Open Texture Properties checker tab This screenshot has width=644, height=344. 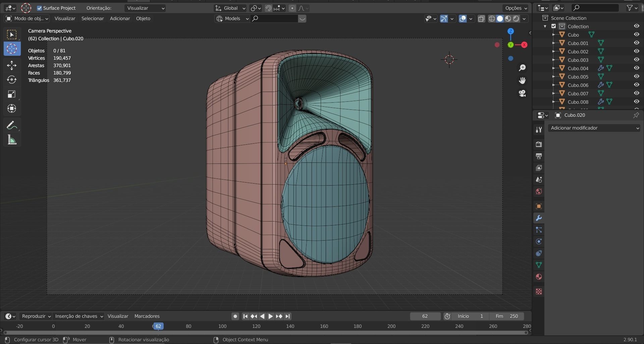(539, 291)
